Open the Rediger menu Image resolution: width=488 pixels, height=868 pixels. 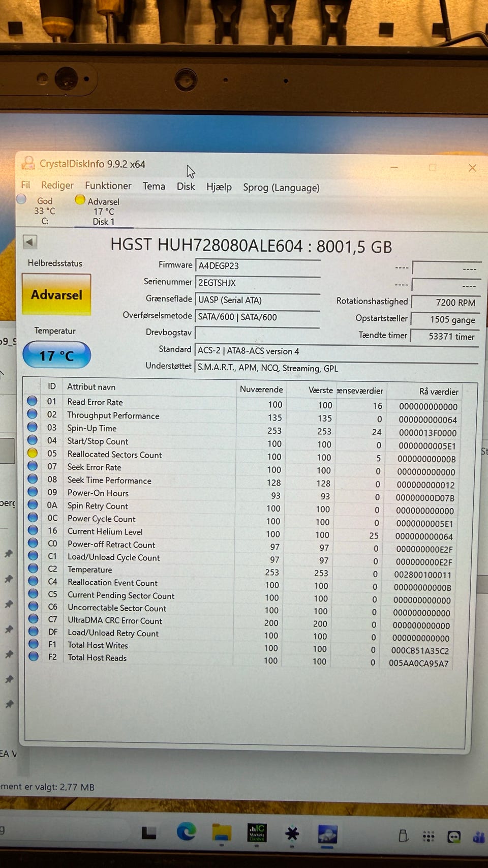coord(57,185)
